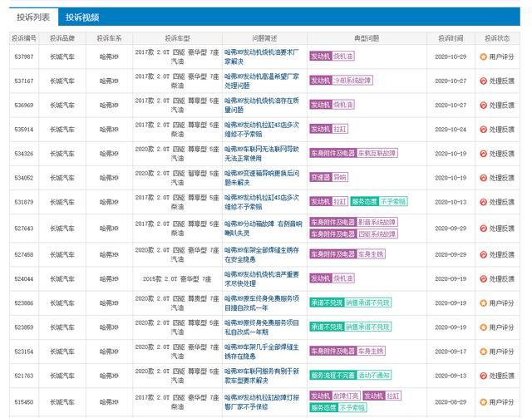Click date 2020-10-29 in row 537987
Image resolution: width=532 pixels, height=418 pixels.
click(x=451, y=57)
